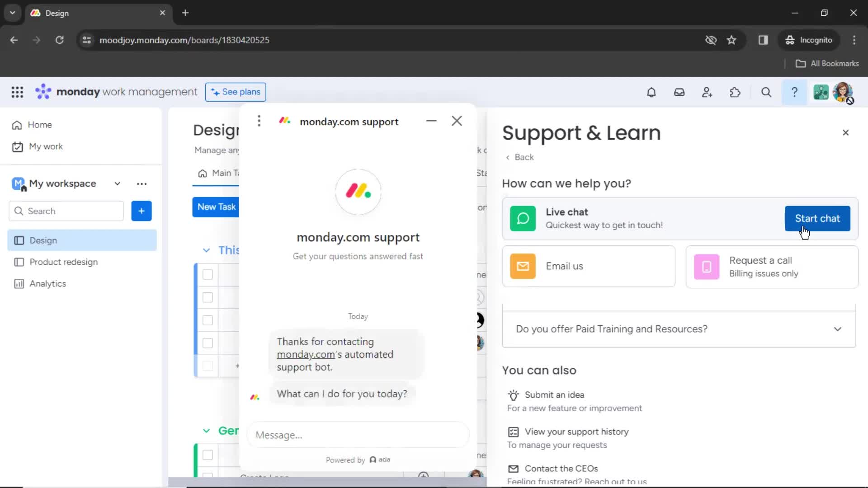Close the Support & Learn panel

[x=845, y=132]
